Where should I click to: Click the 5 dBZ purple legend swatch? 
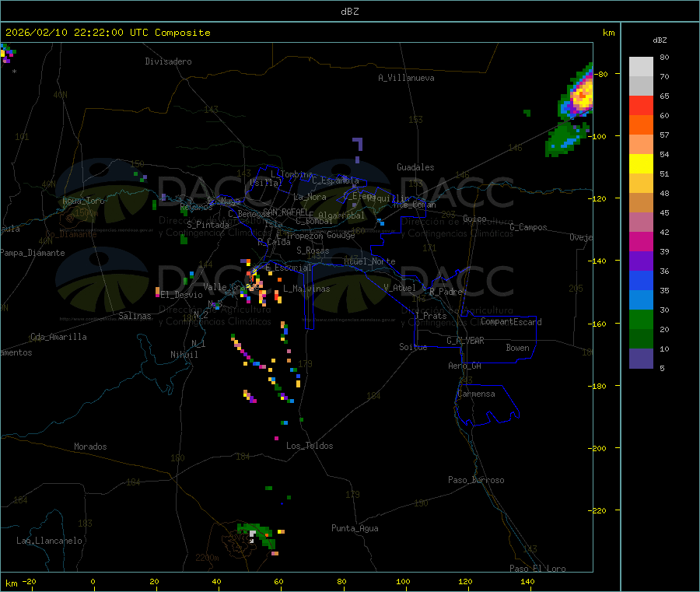(x=641, y=359)
